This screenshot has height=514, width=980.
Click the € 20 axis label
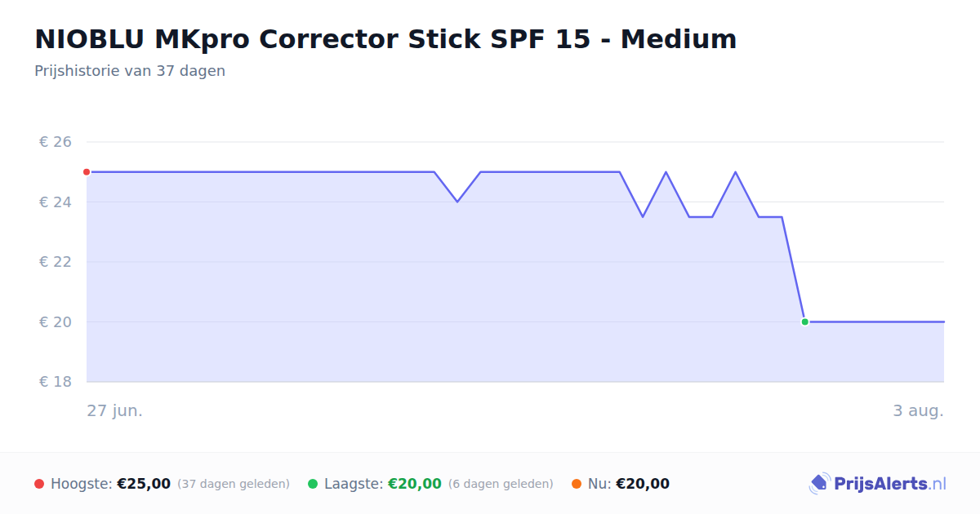point(56,322)
